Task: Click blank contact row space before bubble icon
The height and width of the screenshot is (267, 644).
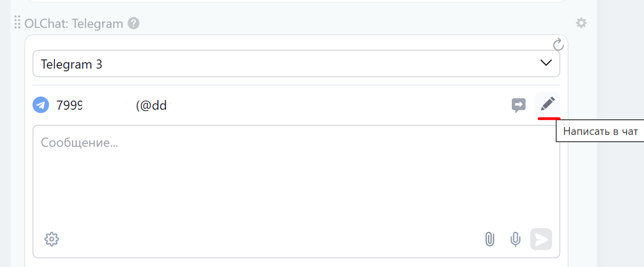Action: point(338,106)
